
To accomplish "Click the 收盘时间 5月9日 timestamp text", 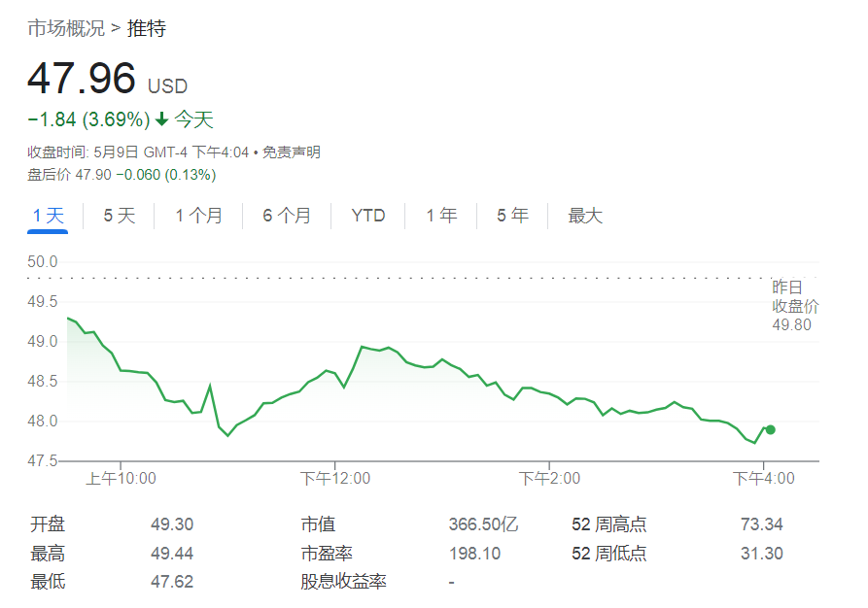I will point(138,152).
